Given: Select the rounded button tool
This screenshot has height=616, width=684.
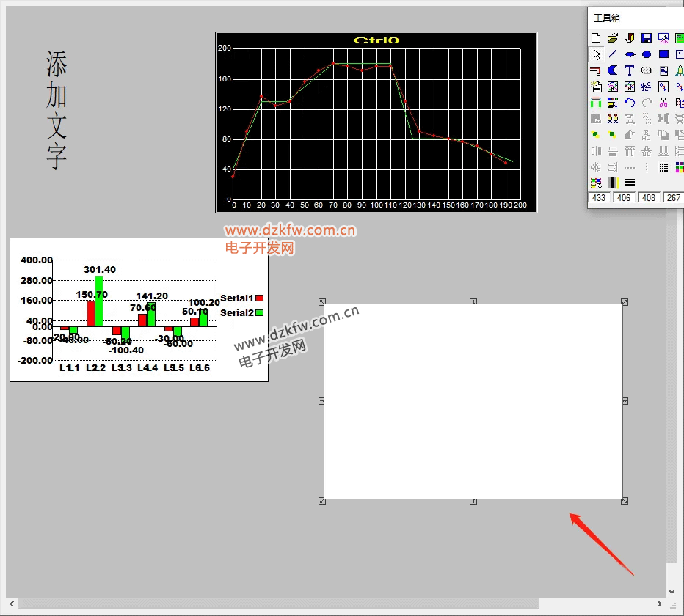Looking at the screenshot, I should pos(647,70).
